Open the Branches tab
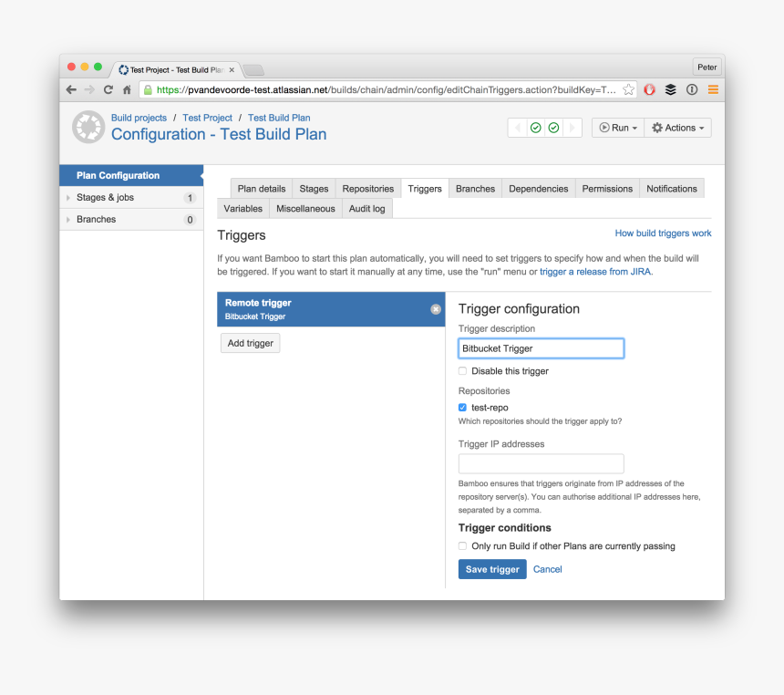Screen dimensions: 784x695 475,189
